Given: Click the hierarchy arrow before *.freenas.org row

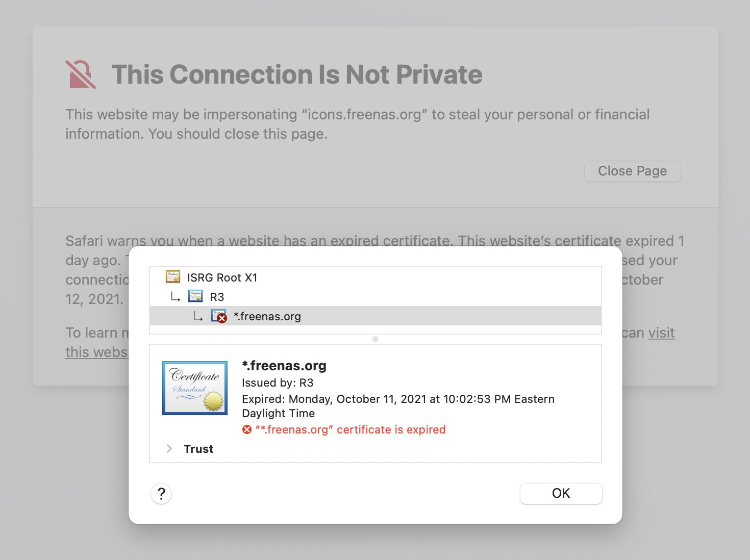Looking at the screenshot, I should coord(198,316).
